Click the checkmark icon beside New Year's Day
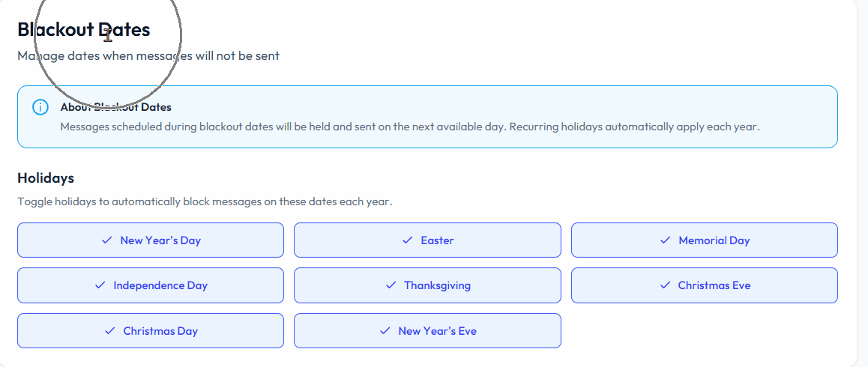Viewport: 868px width, 367px height. 107,240
